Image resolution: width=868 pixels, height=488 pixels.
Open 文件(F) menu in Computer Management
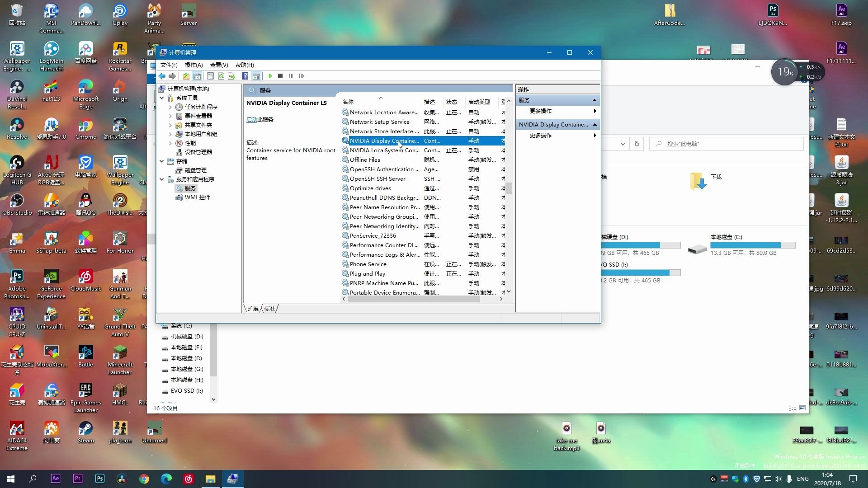click(x=168, y=64)
